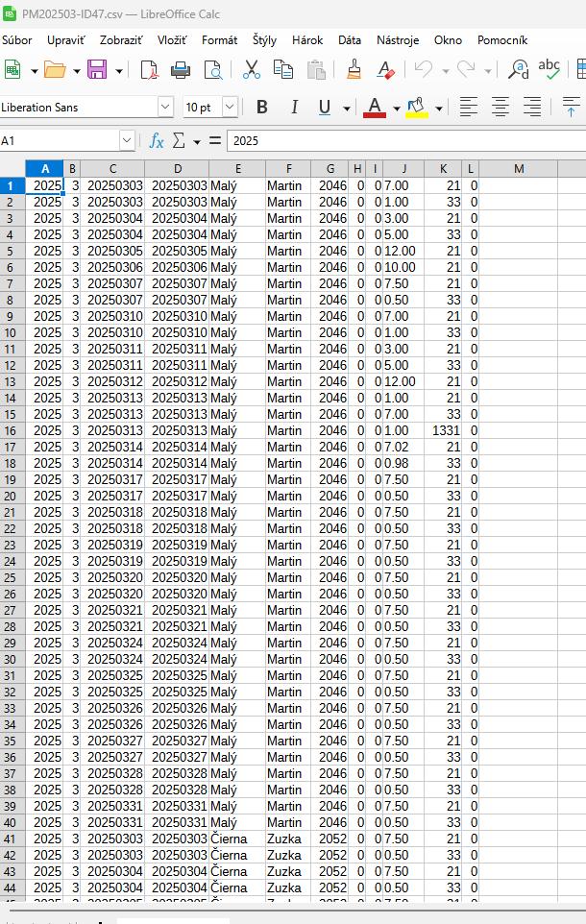Image resolution: width=586 pixels, height=924 pixels.
Task: Click the formula input line
Action: (x=403, y=141)
